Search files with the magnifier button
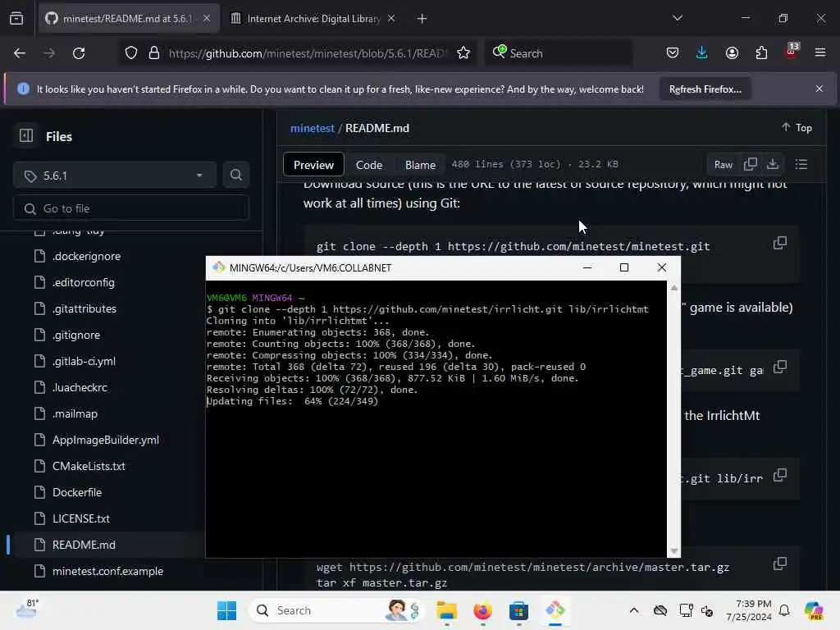840x630 pixels. click(235, 176)
